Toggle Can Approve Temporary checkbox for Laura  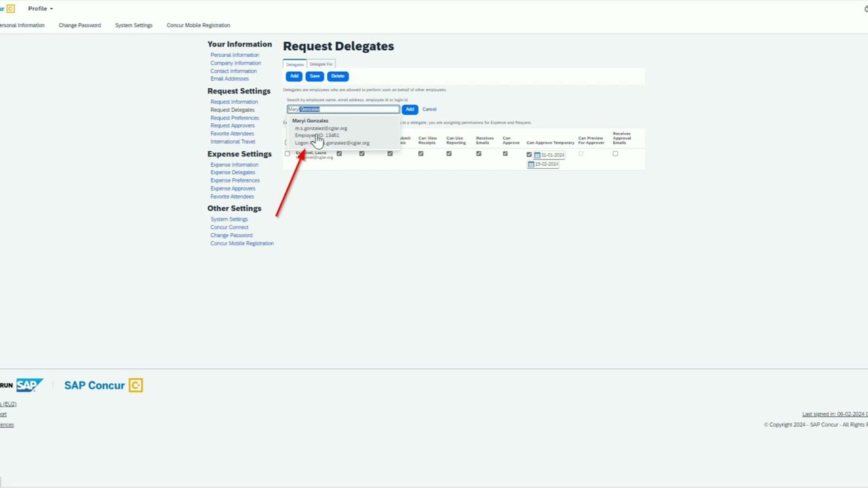coord(530,155)
